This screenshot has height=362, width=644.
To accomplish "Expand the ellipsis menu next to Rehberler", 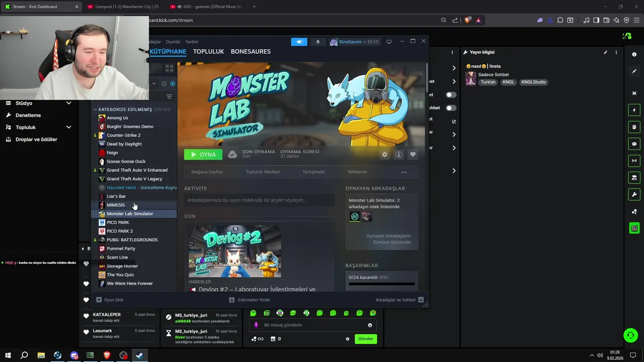I will pos(404,172).
